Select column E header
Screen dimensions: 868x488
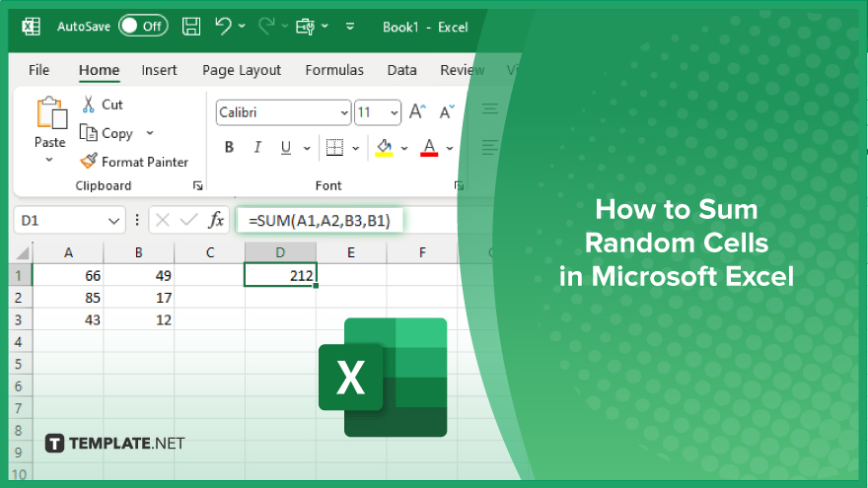[x=351, y=252]
